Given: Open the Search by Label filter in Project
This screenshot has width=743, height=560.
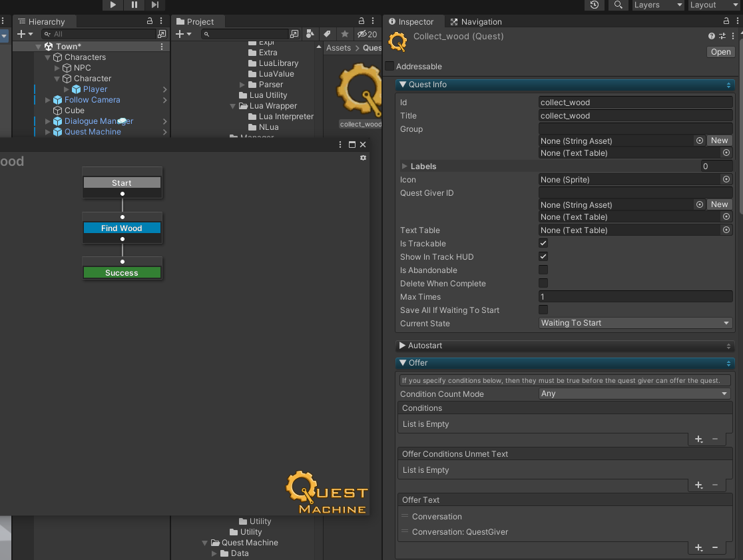Looking at the screenshot, I should [327, 34].
